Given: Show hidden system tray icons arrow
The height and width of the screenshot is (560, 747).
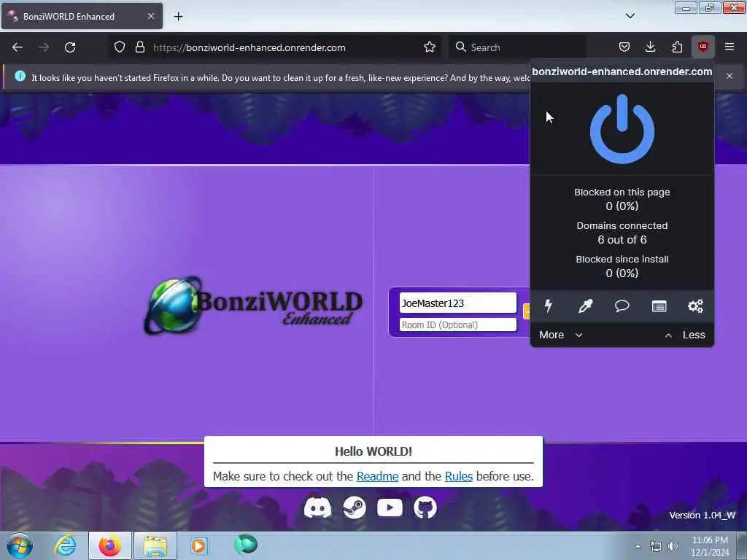Looking at the screenshot, I should [x=638, y=546].
